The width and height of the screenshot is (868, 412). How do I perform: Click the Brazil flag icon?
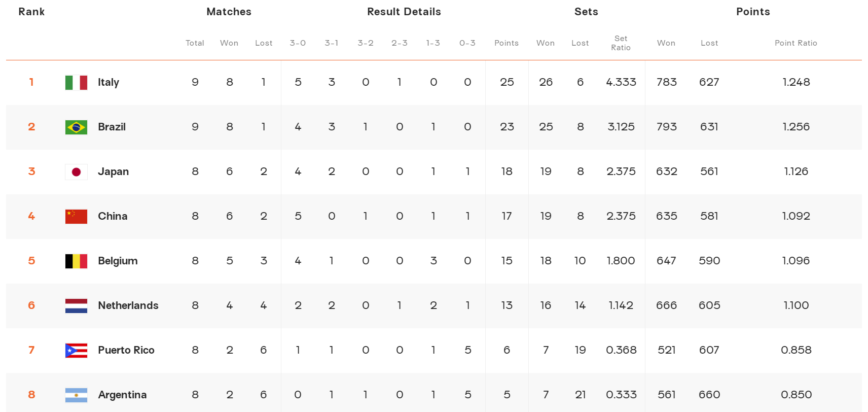[x=76, y=127]
